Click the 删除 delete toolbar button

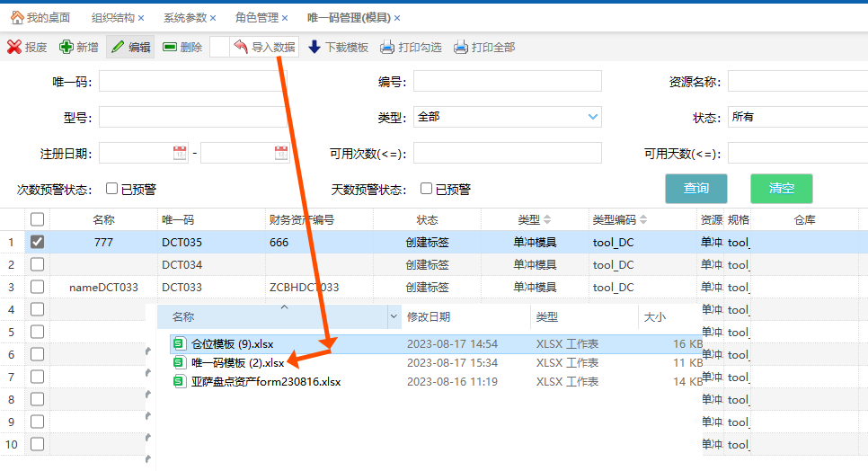[182, 48]
